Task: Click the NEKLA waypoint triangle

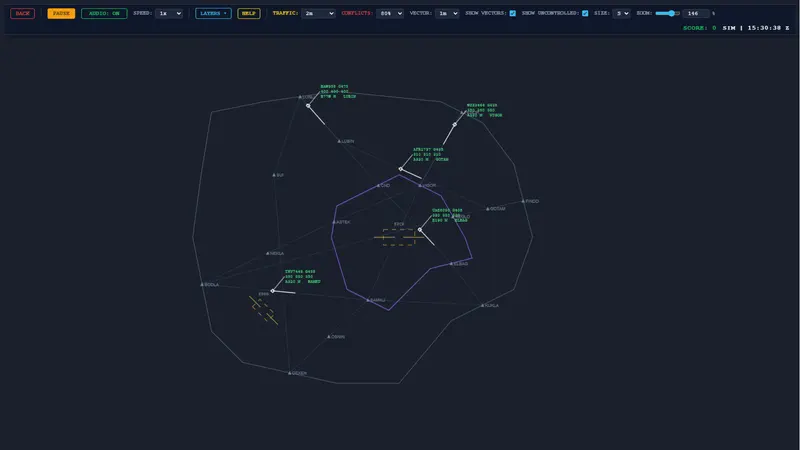Action: click(267, 253)
